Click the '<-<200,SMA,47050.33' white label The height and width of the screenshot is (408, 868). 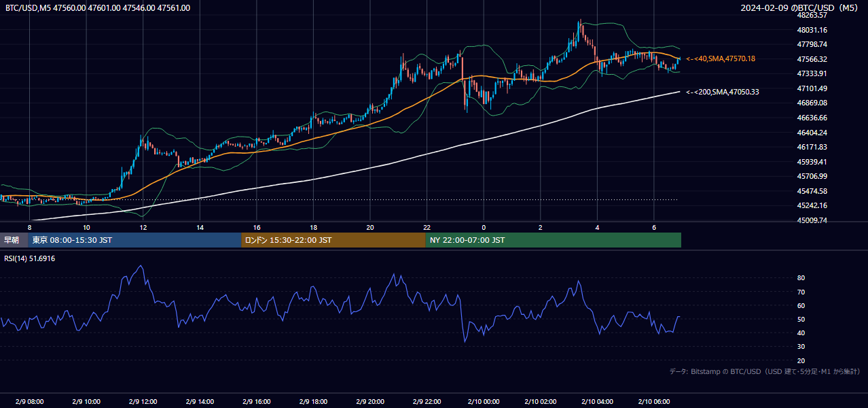pos(723,92)
